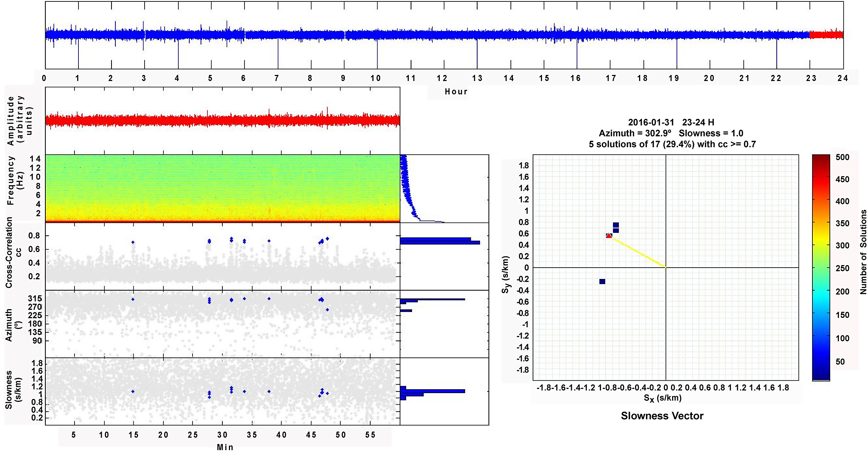
Task: Select the lowest blue azimuth point near minute 48
Action: click(x=327, y=310)
